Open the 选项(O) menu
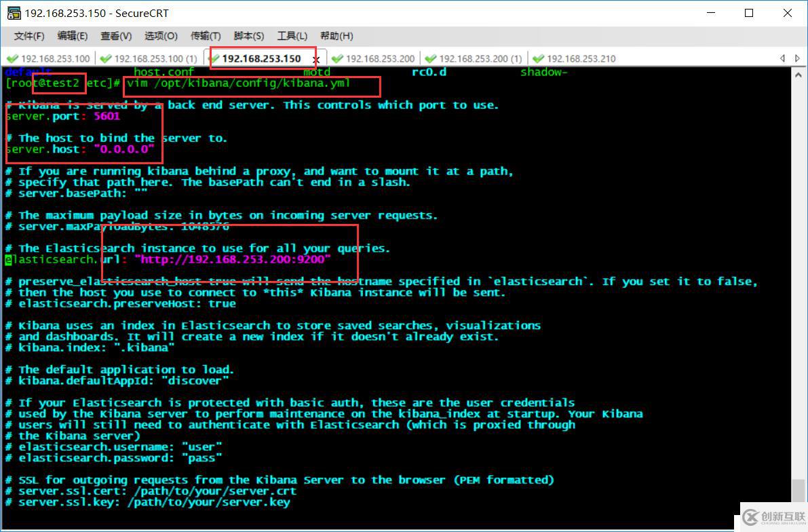Viewport: 808px width, 532px height. coord(161,36)
